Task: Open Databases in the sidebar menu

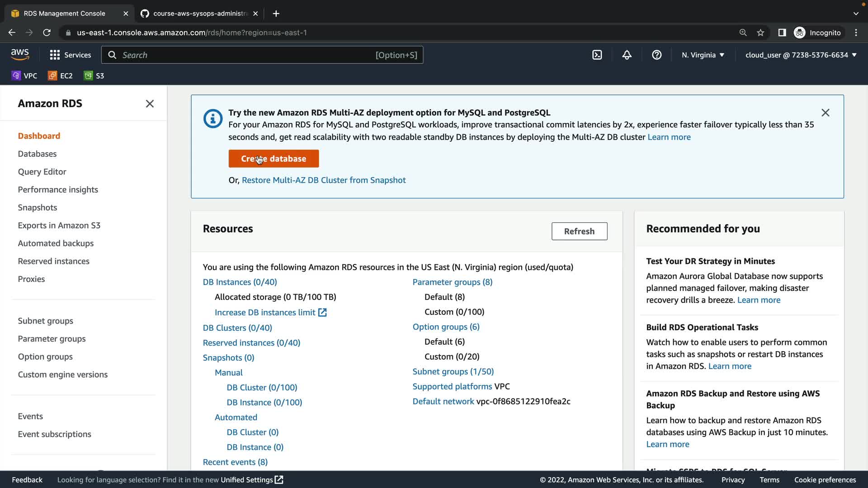Action: tap(37, 154)
